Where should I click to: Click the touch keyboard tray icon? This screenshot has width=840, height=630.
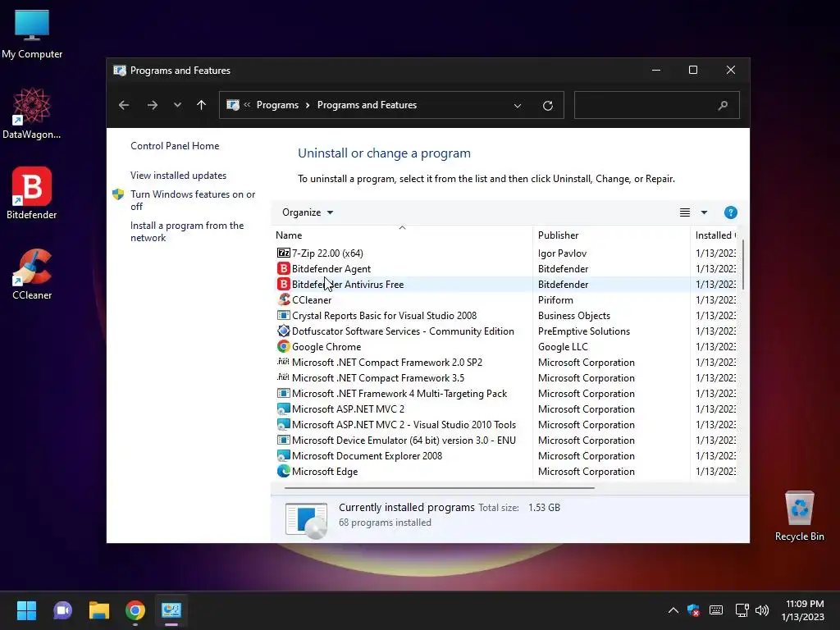(715, 610)
